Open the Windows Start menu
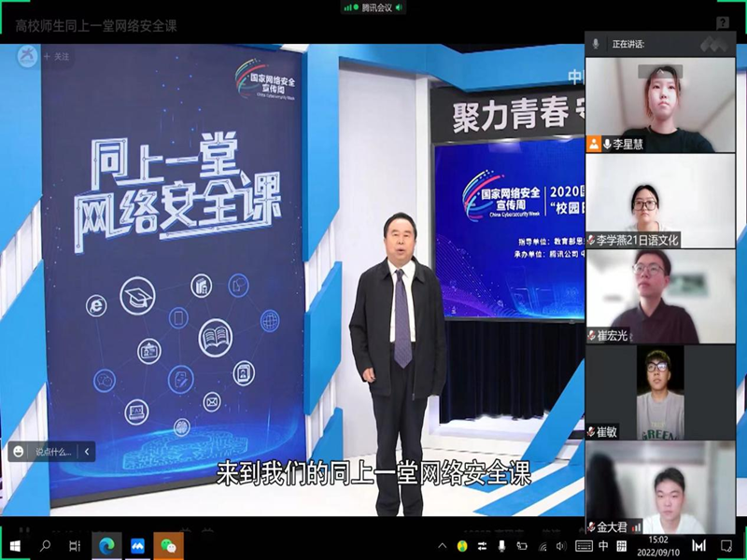The image size is (747, 560). tap(15, 546)
